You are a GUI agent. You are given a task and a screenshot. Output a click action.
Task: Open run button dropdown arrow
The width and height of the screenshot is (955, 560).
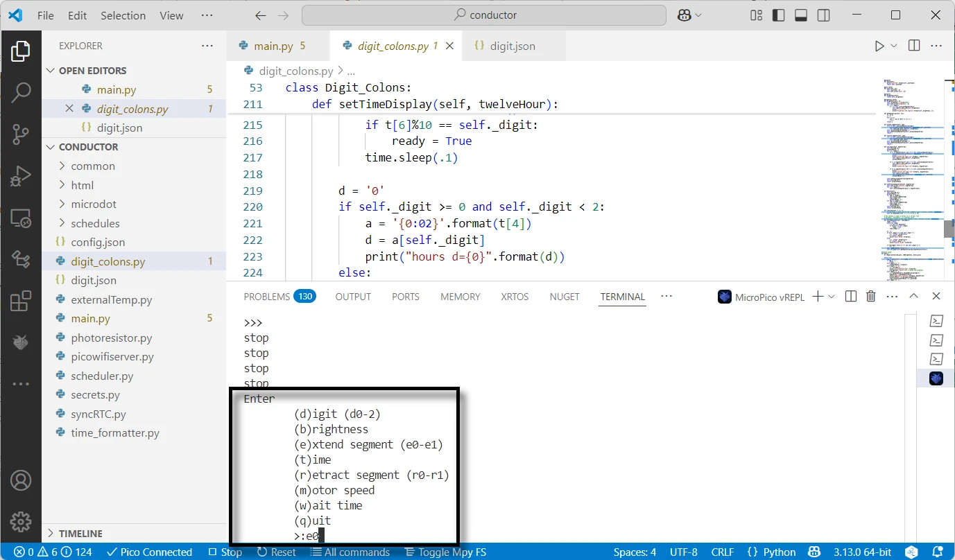tap(894, 46)
